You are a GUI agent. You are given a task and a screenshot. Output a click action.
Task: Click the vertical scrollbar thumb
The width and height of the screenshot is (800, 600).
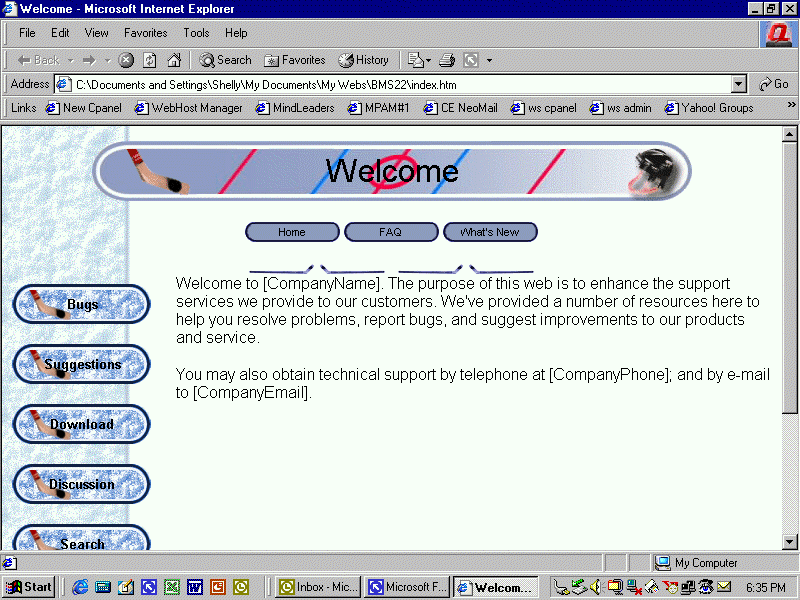pos(789,278)
